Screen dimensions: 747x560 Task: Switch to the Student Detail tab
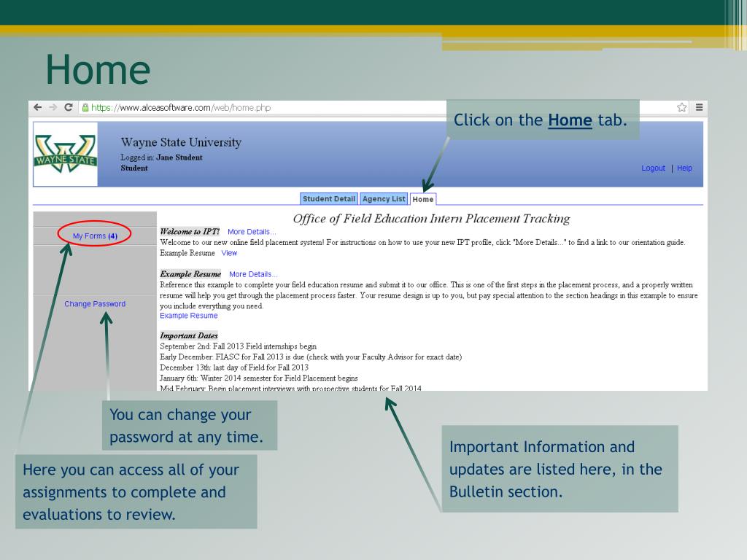coord(329,199)
